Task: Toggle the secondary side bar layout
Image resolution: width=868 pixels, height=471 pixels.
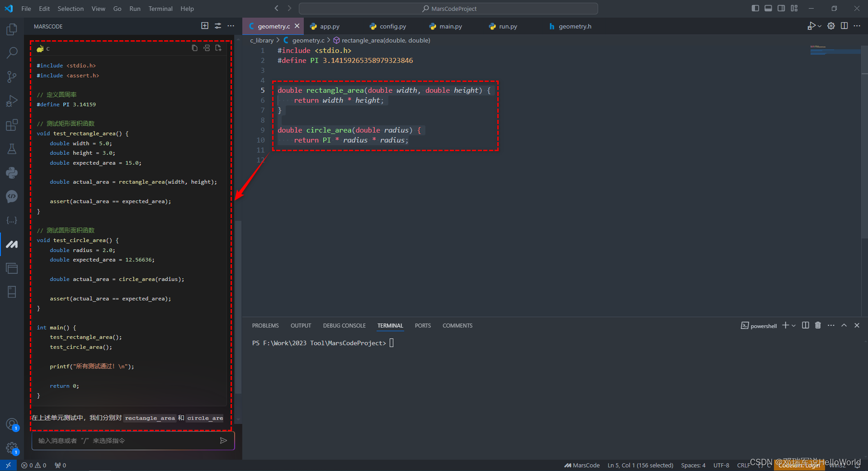Action: (x=781, y=9)
